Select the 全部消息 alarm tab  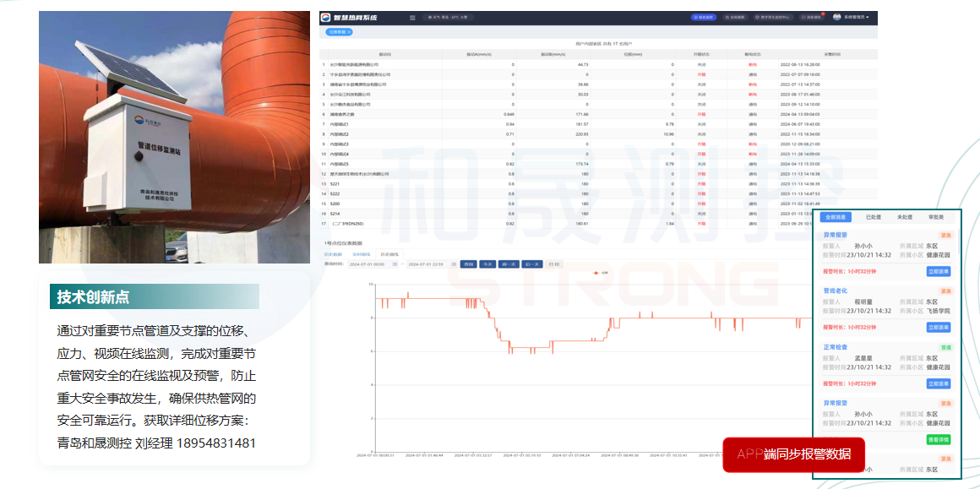tap(835, 217)
